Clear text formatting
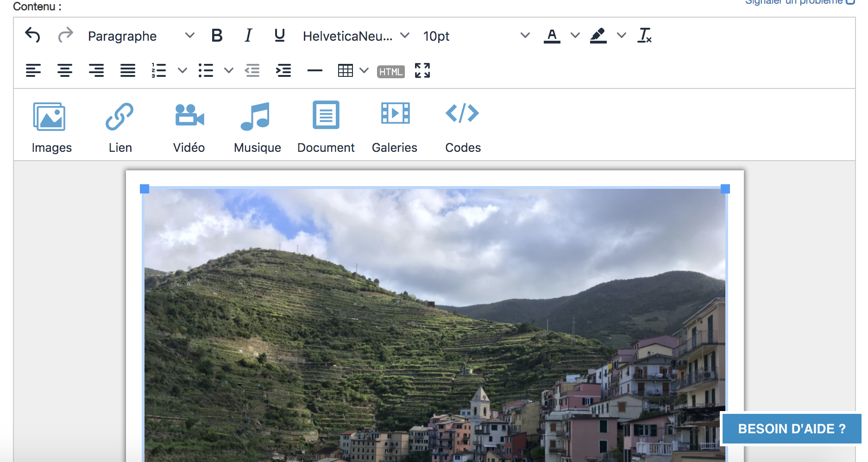The width and height of the screenshot is (868, 462). (x=644, y=35)
